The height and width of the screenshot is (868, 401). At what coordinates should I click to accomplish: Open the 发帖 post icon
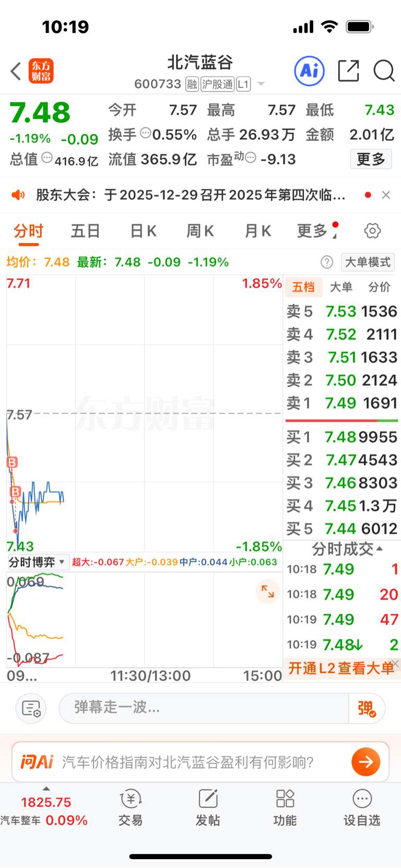pyautogui.click(x=208, y=807)
